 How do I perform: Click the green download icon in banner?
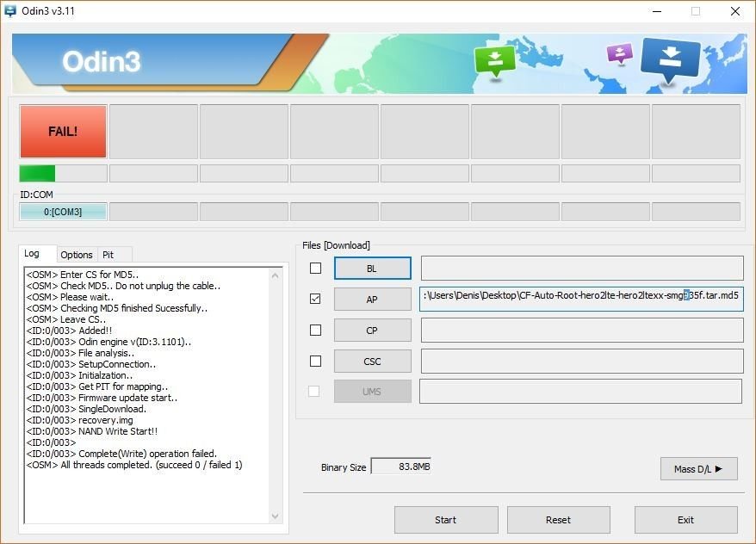(x=495, y=62)
